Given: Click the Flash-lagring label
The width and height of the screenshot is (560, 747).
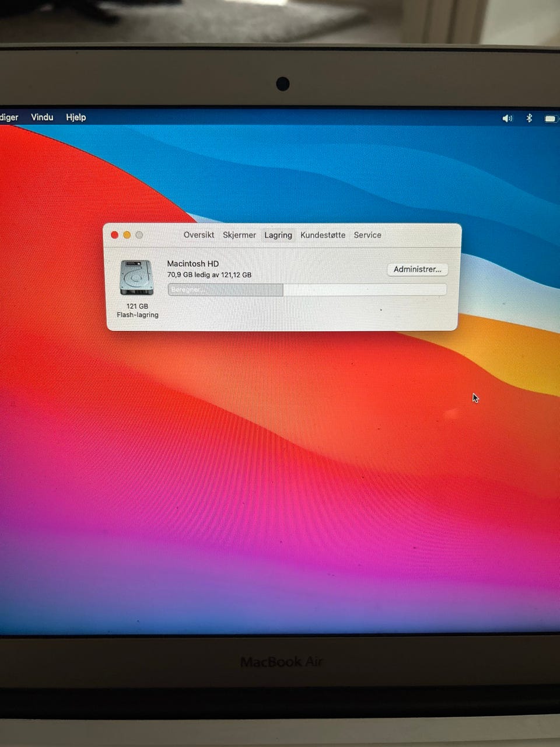Looking at the screenshot, I should tap(138, 315).
